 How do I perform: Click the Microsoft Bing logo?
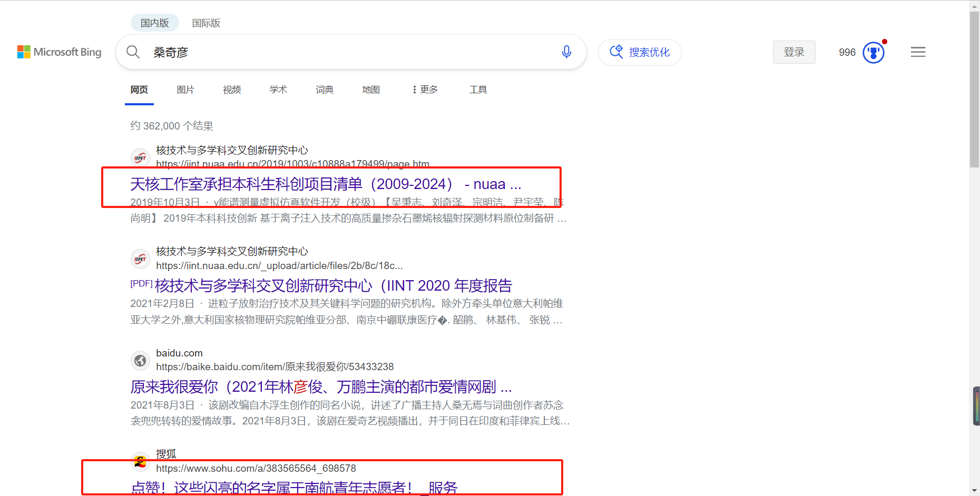(60, 52)
